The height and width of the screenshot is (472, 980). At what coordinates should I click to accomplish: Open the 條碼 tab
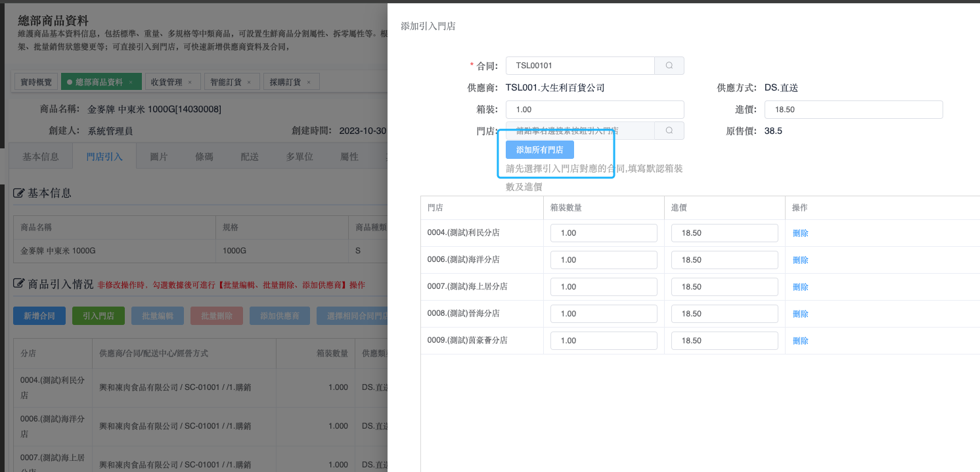pyautogui.click(x=204, y=157)
